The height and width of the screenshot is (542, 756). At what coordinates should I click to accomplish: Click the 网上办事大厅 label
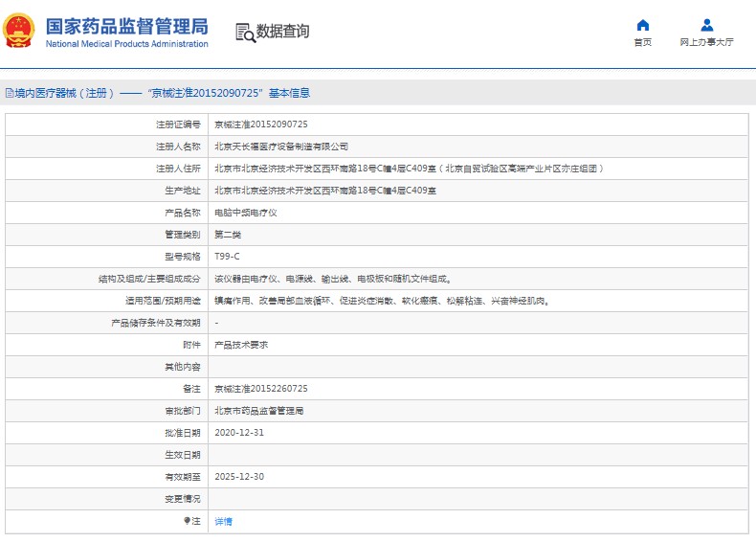click(x=707, y=42)
